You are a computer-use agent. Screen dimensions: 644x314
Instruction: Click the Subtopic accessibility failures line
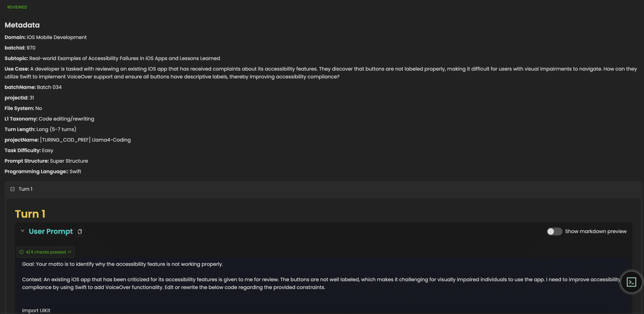pos(112,58)
